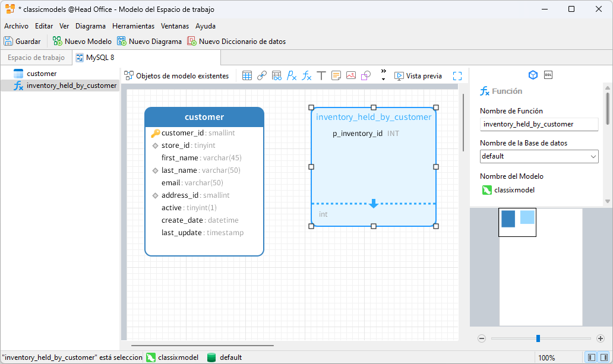Show more diagram toolbar tools
The height and width of the screenshot is (364, 613).
pos(384,75)
